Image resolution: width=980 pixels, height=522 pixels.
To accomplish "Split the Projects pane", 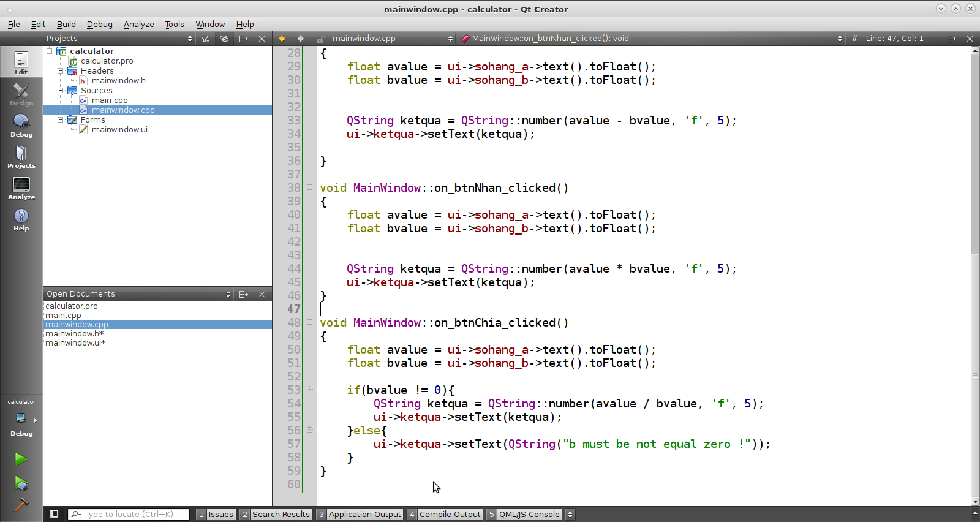I will (243, 38).
